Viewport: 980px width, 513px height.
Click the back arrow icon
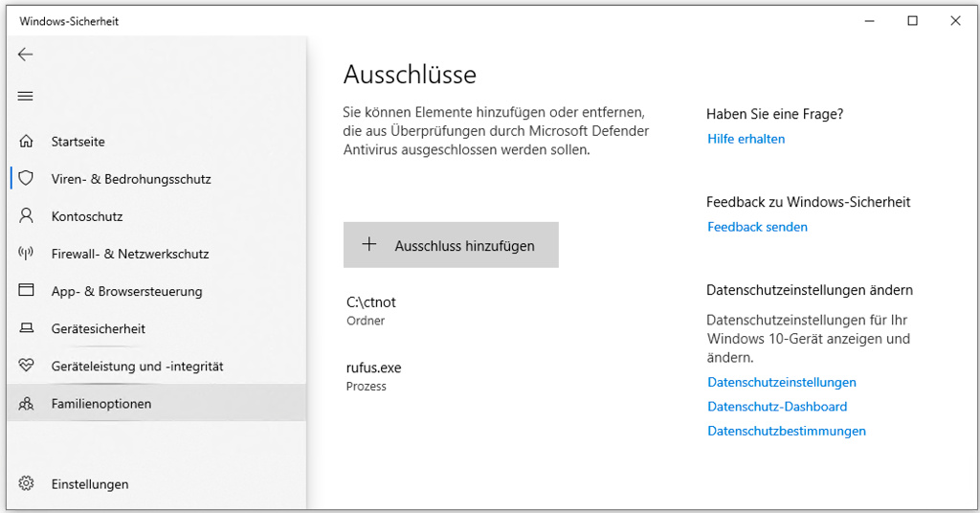click(x=25, y=55)
